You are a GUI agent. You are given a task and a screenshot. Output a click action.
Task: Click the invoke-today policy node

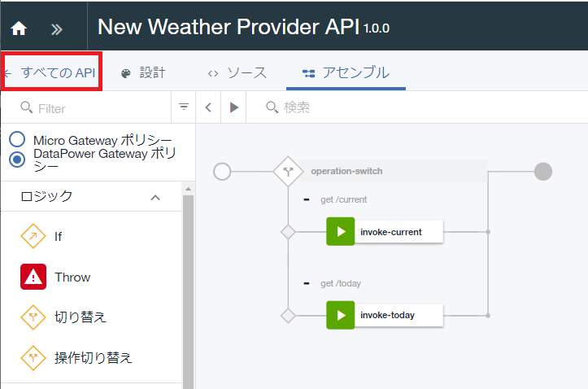[385, 315]
